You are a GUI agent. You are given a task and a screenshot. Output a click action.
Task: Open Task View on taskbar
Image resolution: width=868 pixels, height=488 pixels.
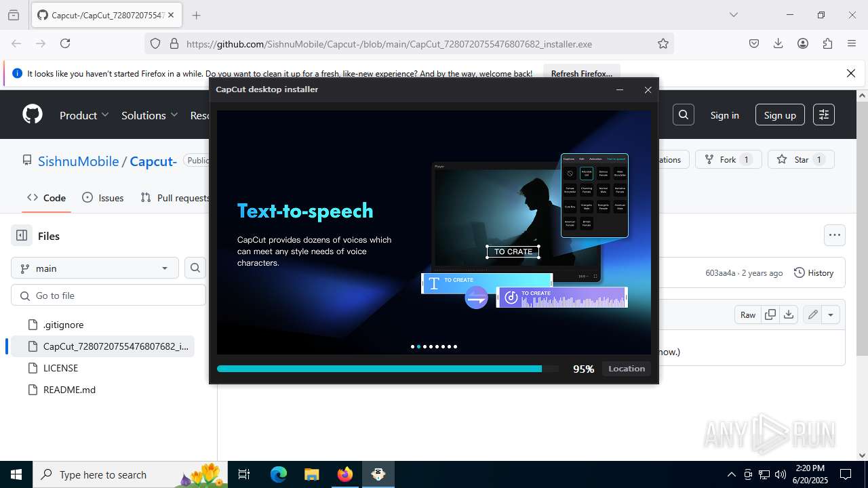pos(244,474)
